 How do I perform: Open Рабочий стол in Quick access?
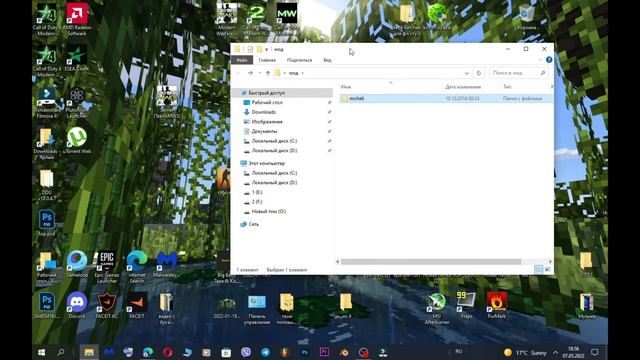tap(267, 102)
